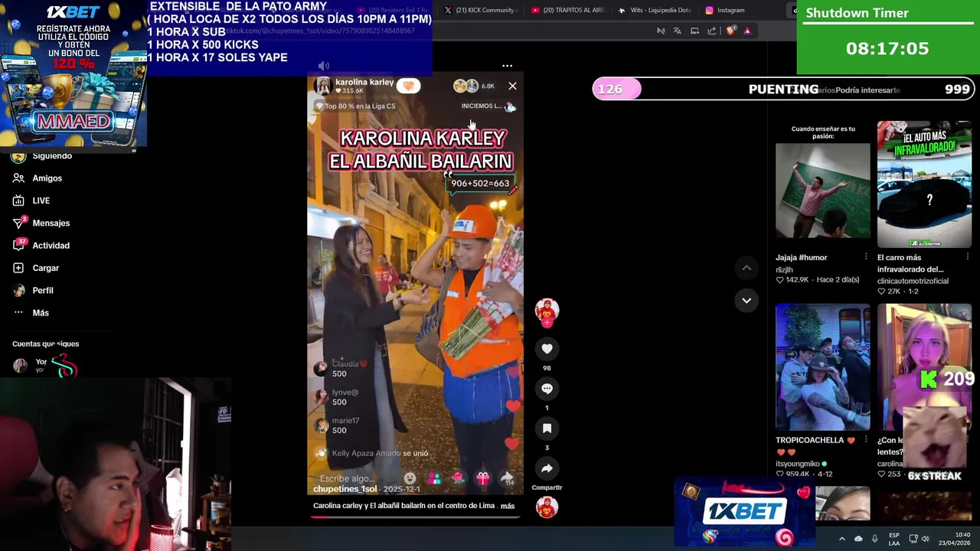Screen dimensions: 980x551
Task: Open the Cargar upload sidebar item
Action: pyautogui.click(x=35, y=268)
